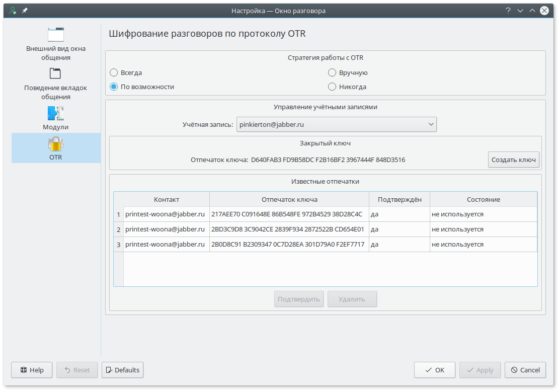The height and width of the screenshot is (392, 560).
Task: Open the chat window appearance section icon
Action: 56,35
